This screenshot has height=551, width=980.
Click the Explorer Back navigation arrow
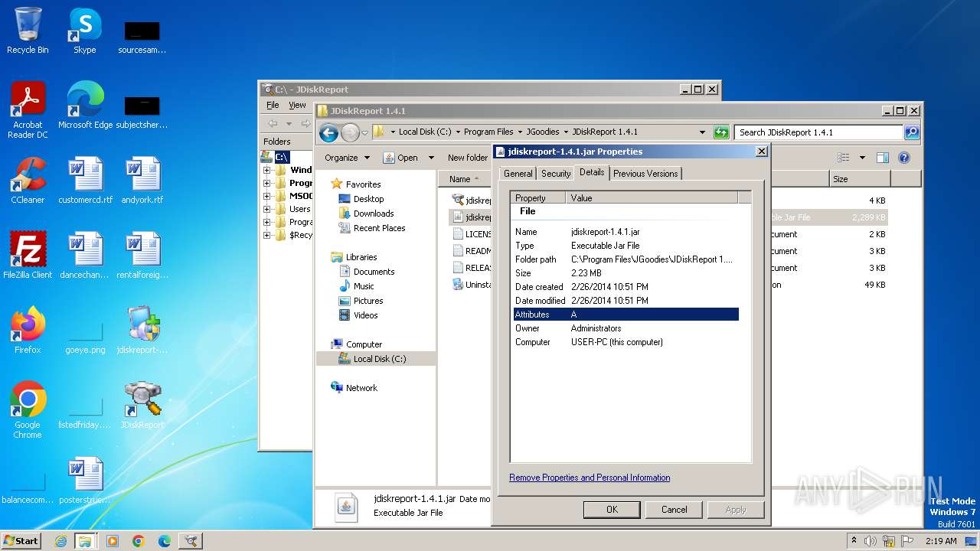point(328,132)
